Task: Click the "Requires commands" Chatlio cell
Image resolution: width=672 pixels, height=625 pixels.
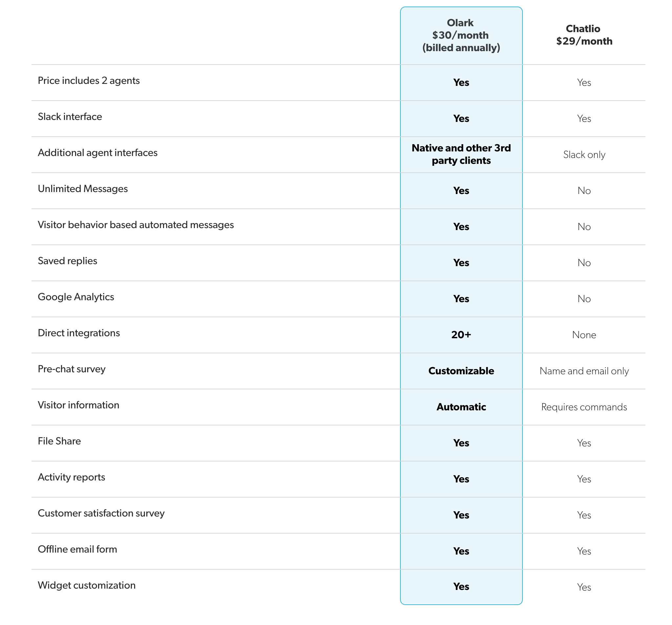Action: click(x=584, y=407)
